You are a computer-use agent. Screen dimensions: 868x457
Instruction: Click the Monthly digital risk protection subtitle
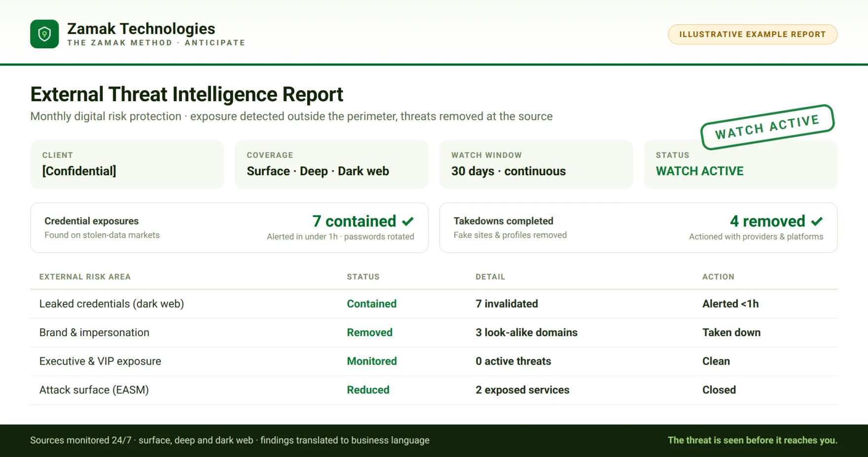pyautogui.click(x=291, y=116)
